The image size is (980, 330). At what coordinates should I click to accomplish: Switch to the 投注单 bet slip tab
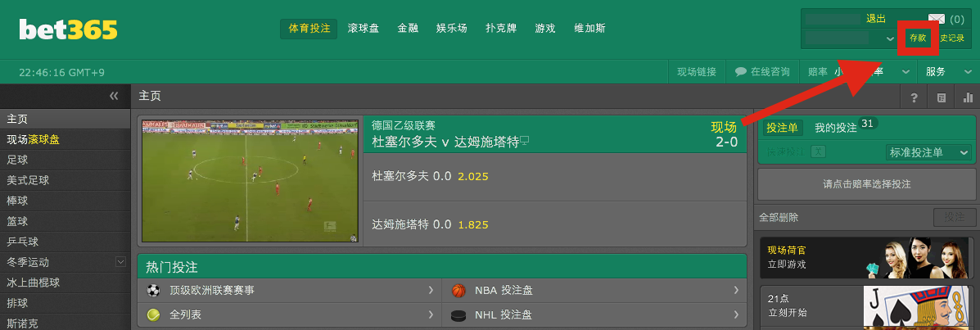click(784, 128)
